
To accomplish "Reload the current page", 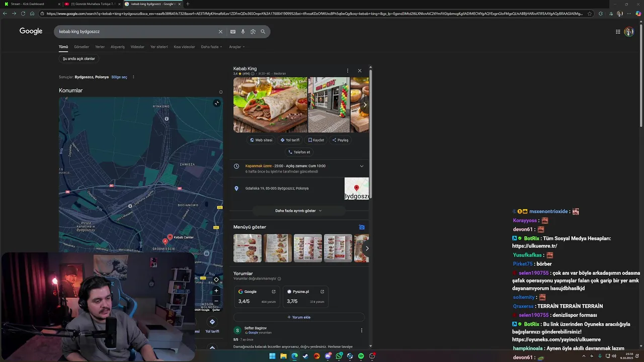I will [x=23, y=14].
